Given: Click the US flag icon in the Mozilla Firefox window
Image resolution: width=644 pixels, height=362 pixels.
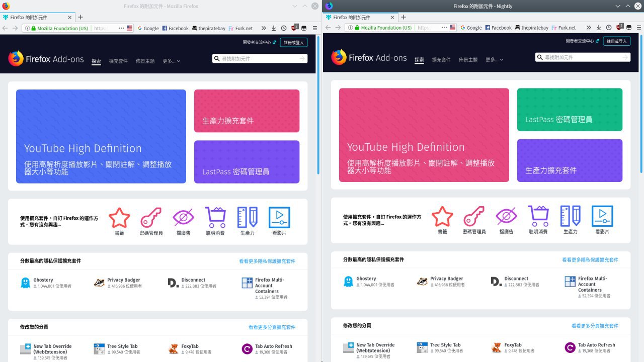Looking at the screenshot, I should (130, 28).
